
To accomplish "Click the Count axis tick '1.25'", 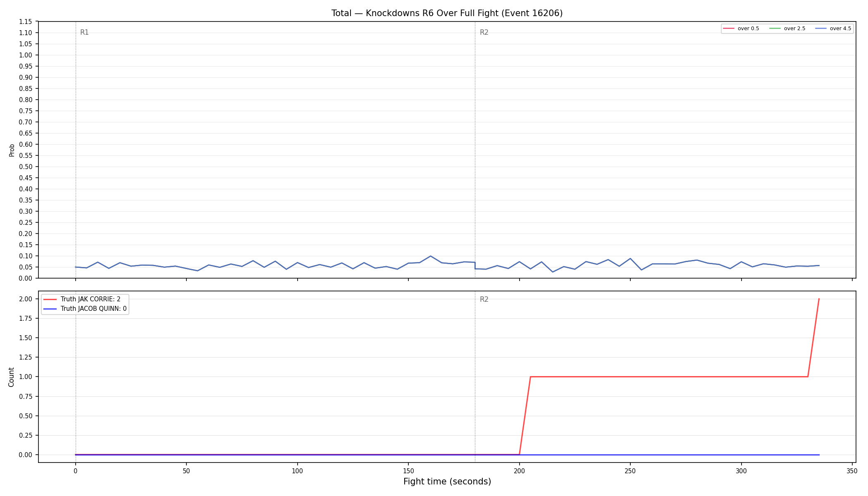I will pos(26,358).
